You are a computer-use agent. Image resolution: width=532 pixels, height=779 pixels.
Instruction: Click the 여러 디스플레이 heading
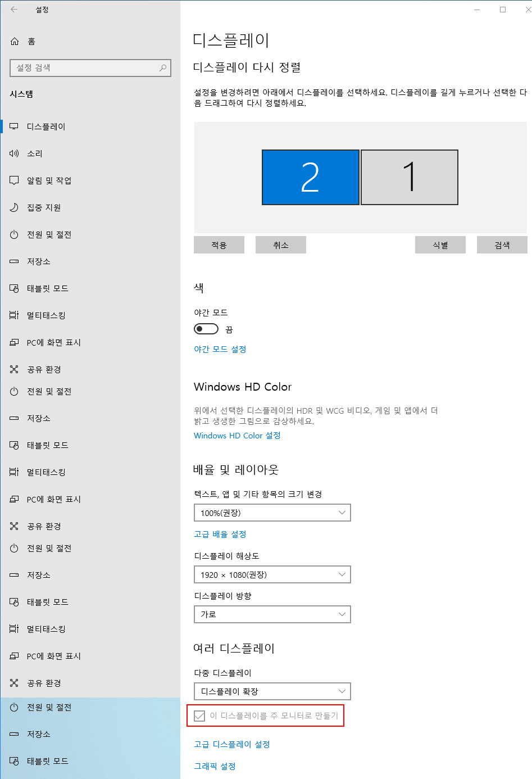click(234, 649)
